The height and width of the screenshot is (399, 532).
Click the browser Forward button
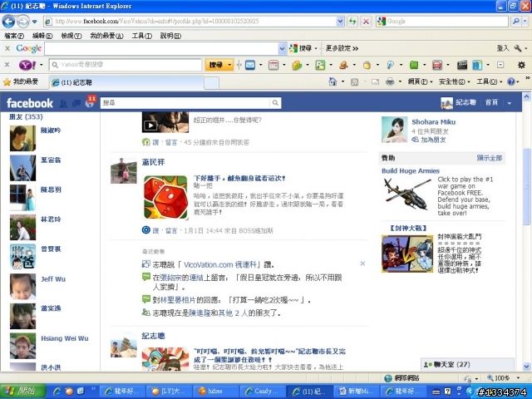pyautogui.click(x=23, y=22)
